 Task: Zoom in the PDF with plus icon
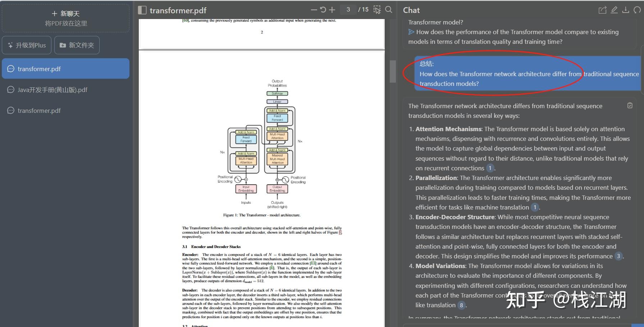click(x=332, y=10)
